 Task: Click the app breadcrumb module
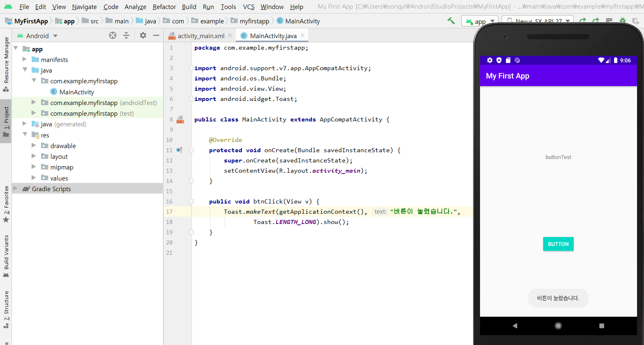[x=65, y=21]
